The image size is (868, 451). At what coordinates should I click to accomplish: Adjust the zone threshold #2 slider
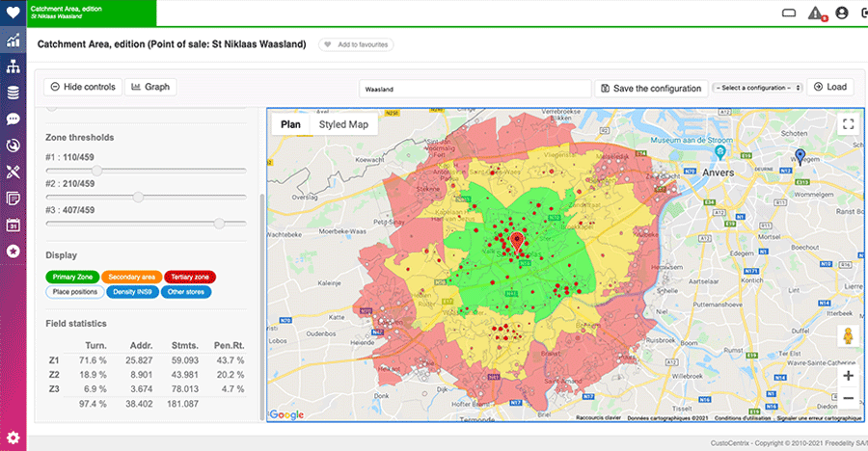[x=138, y=197]
